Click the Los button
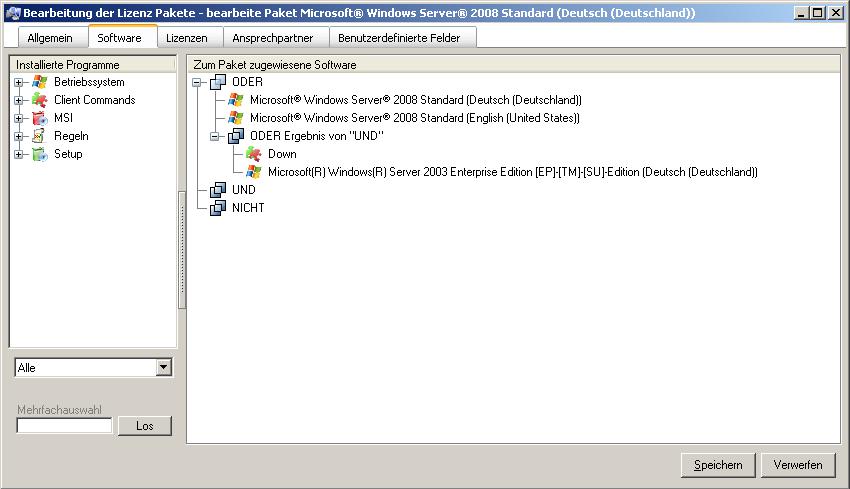The height and width of the screenshot is (489, 850). pyautogui.click(x=145, y=426)
